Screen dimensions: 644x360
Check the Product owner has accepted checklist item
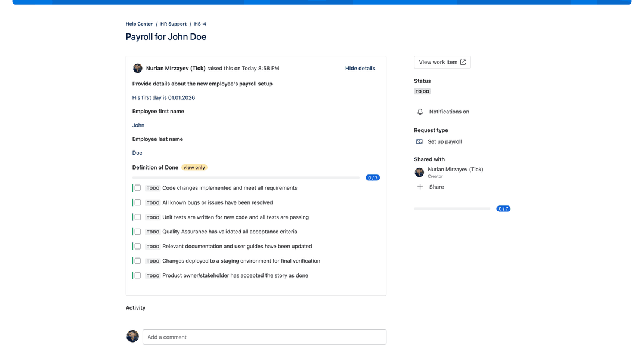[137, 275]
